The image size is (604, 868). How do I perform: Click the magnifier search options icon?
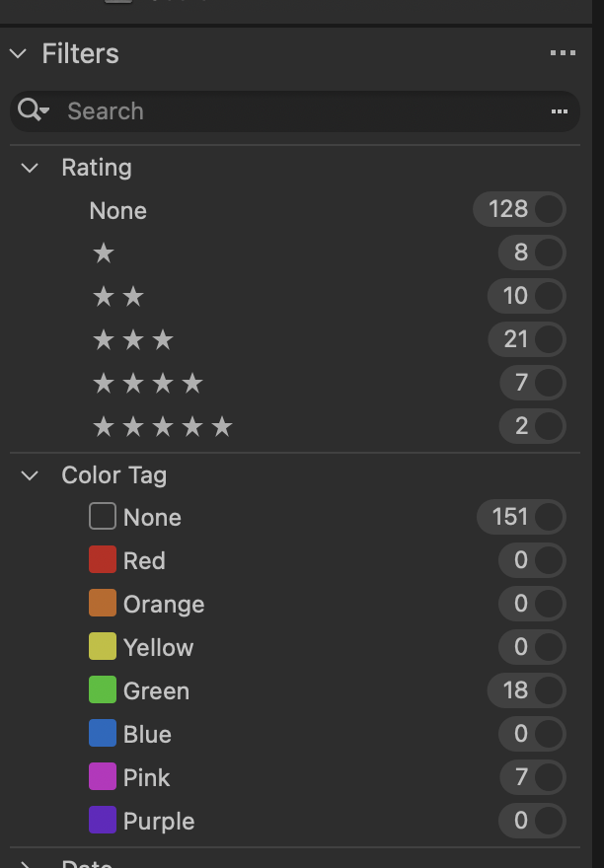click(x=33, y=110)
